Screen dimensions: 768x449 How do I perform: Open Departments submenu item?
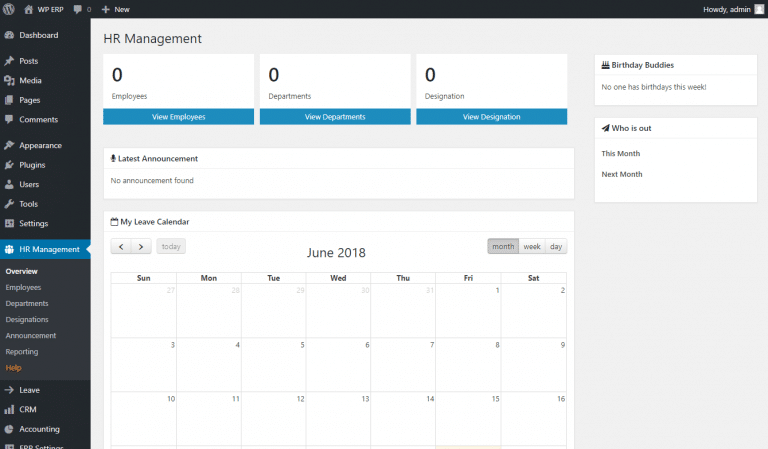point(27,303)
